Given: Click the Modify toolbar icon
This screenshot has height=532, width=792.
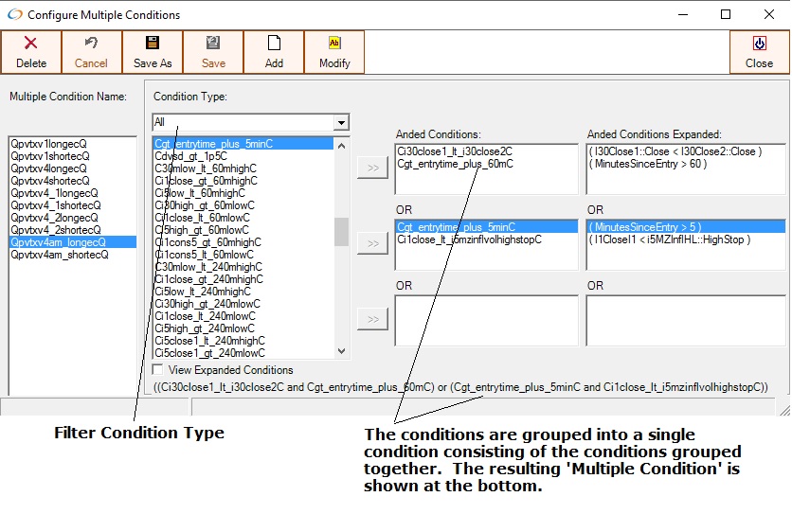Looking at the screenshot, I should pyautogui.click(x=334, y=44).
